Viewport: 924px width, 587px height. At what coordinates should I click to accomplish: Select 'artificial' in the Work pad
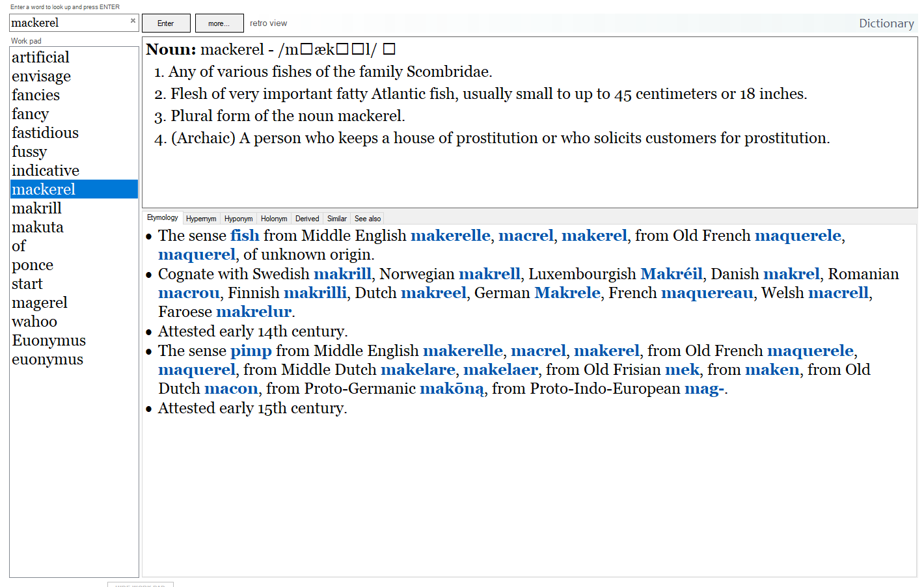pyautogui.click(x=74, y=57)
